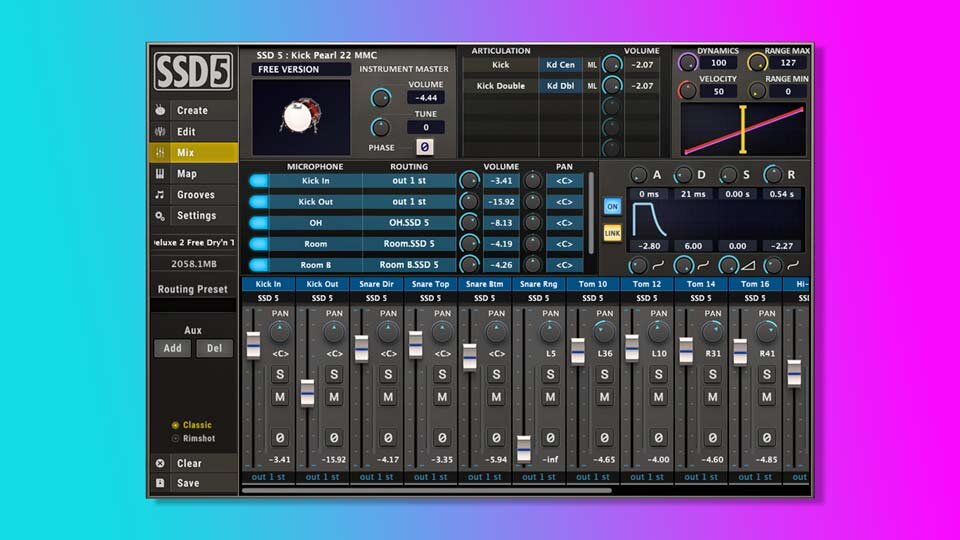
Task: Open the Settings gear icon
Action: 160,216
